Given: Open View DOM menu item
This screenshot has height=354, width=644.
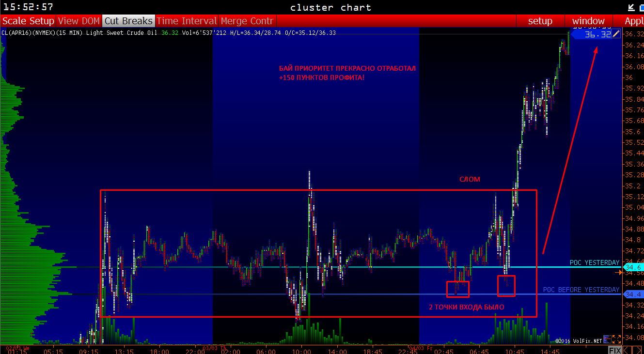Looking at the screenshot, I should (x=79, y=21).
